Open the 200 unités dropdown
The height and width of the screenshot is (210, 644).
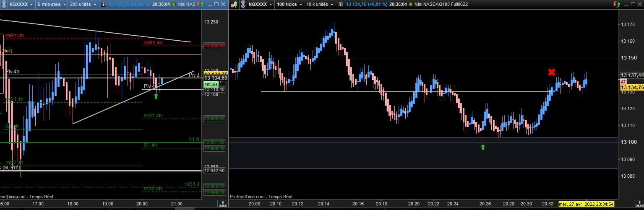(x=83, y=4)
